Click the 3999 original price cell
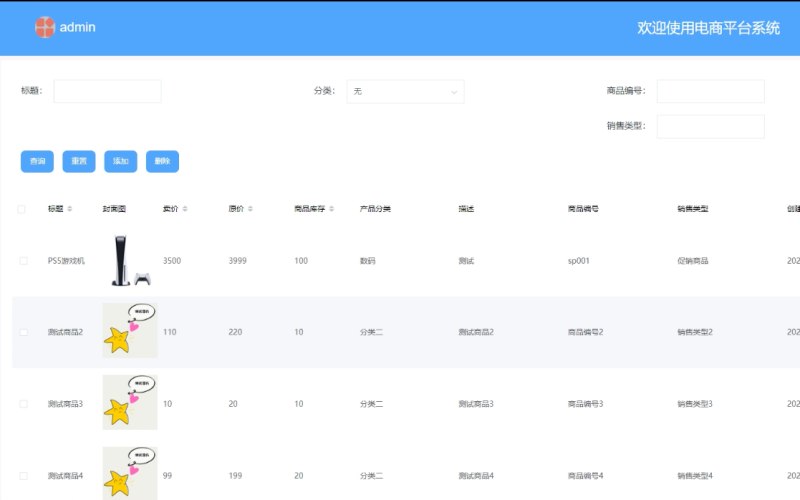This screenshot has height=500, width=800. [238, 261]
